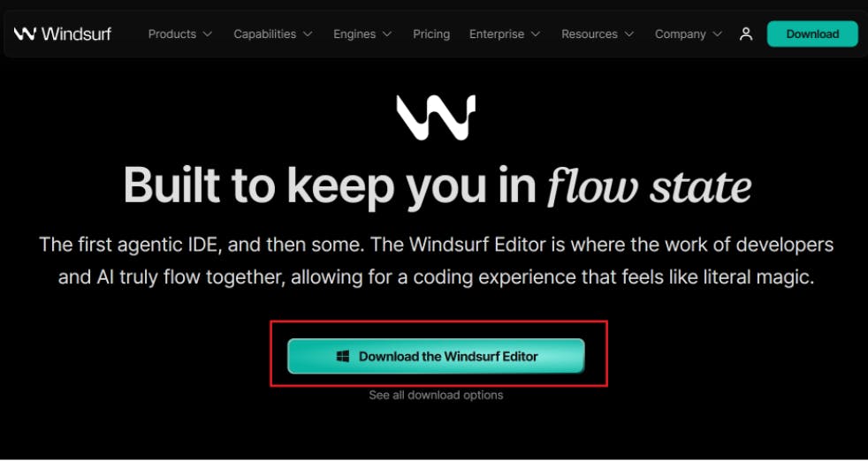
Task: Click the large white Windsurf logo
Action: (x=436, y=117)
